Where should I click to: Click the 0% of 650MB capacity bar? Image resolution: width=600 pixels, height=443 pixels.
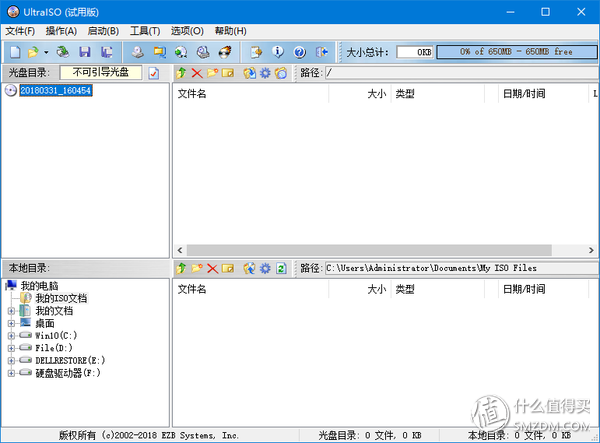tap(517, 52)
